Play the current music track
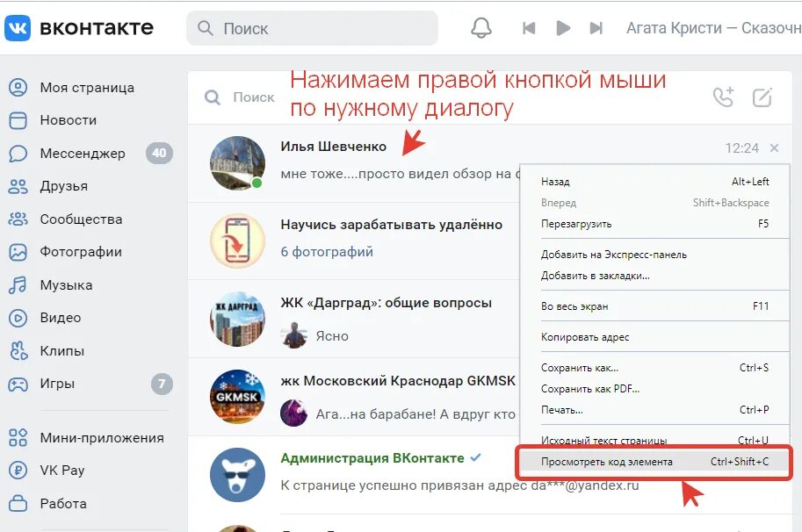The image size is (802, 532). (x=562, y=27)
